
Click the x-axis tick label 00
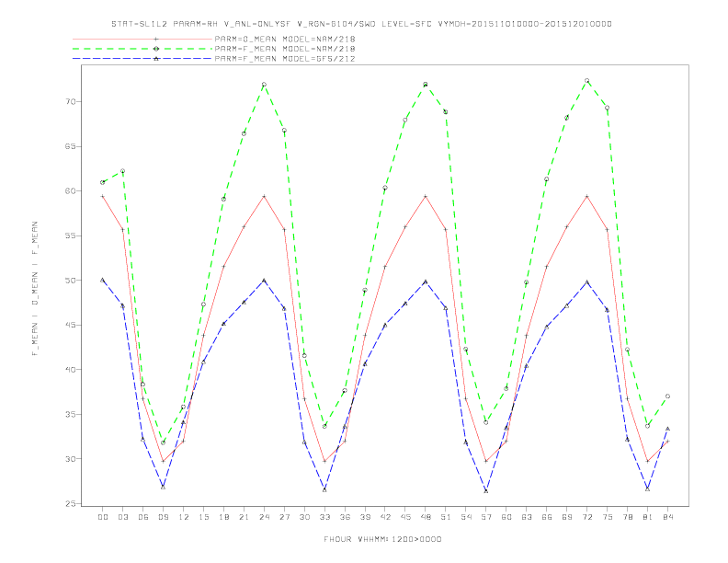tap(103, 517)
